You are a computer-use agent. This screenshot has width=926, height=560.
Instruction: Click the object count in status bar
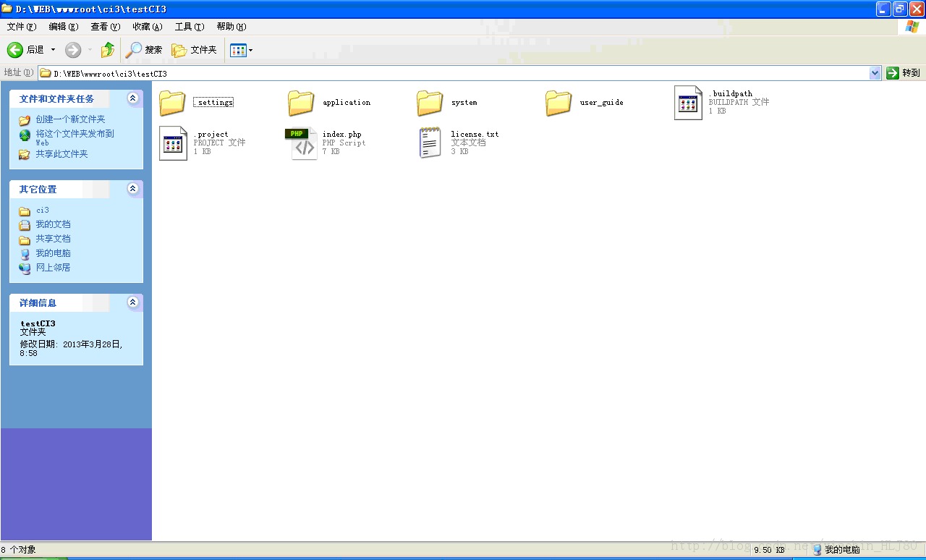(18, 550)
